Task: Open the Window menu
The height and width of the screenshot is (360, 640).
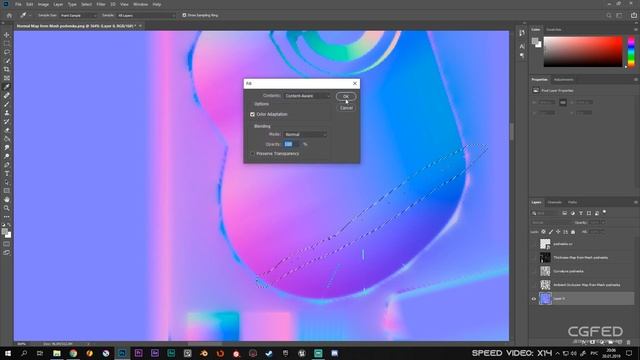Action: [x=141, y=4]
